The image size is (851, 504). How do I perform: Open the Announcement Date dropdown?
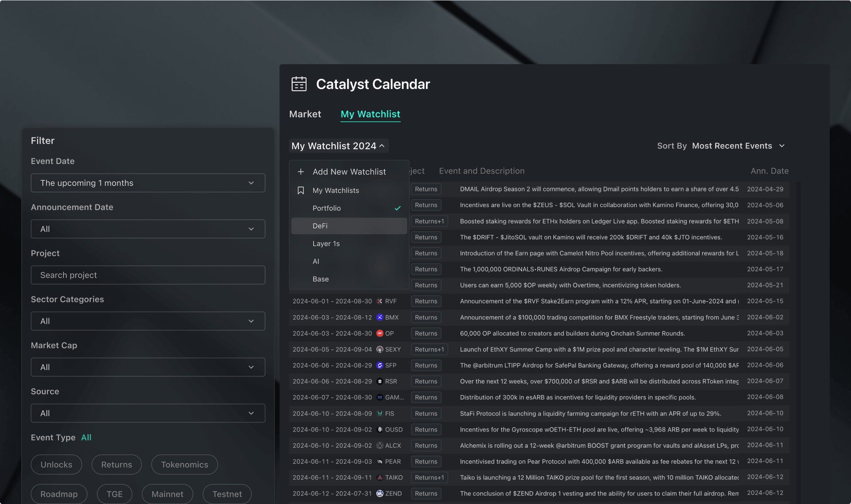(x=148, y=229)
